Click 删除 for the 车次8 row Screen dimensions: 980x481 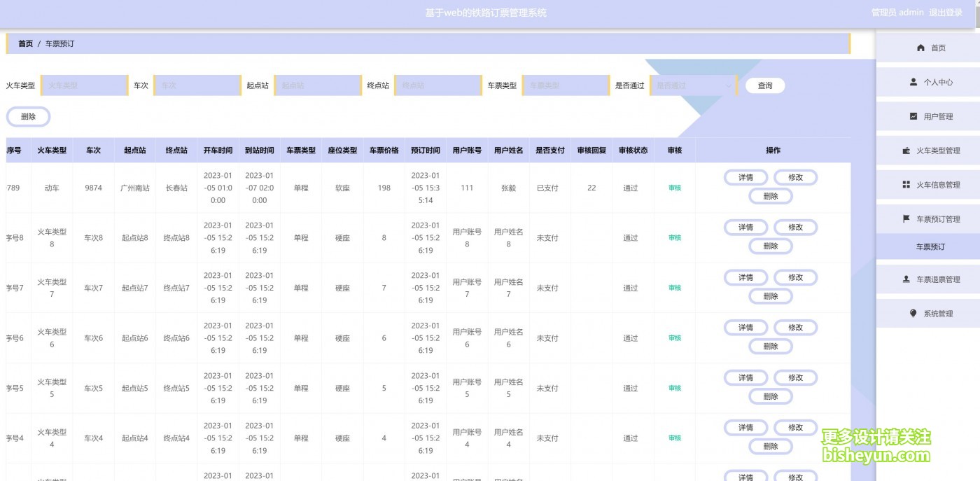[x=771, y=246]
